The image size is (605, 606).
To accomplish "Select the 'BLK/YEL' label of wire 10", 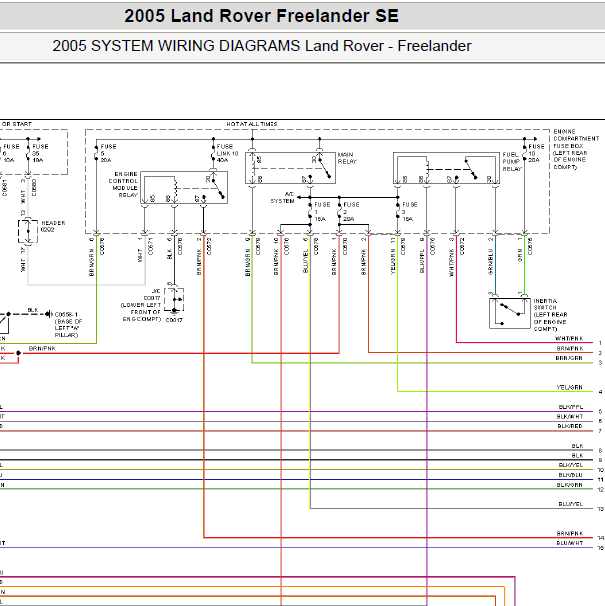I will click(571, 465).
